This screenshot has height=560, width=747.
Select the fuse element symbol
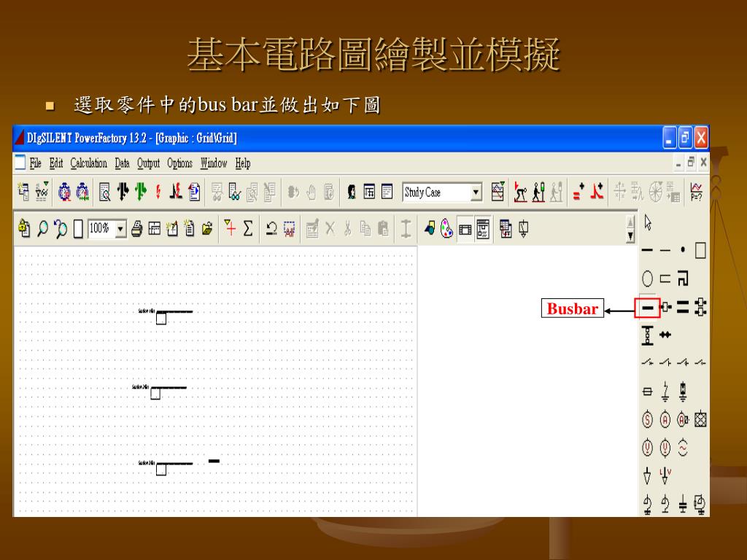(x=648, y=392)
